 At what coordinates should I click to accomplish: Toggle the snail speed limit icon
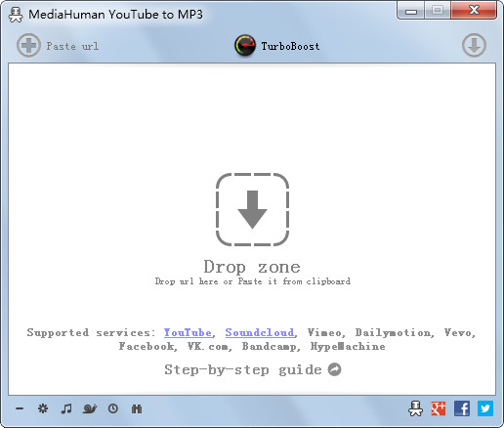point(90,408)
